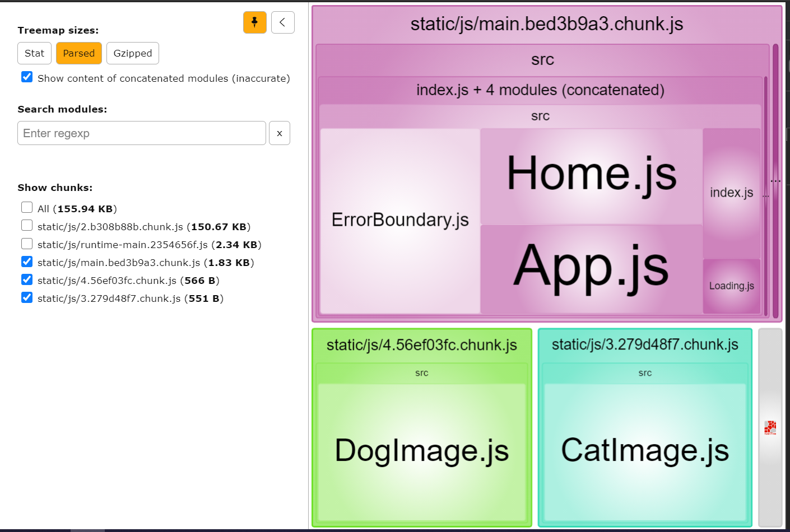This screenshot has width=790, height=532.
Task: Uncheck Show content of concatenated modules
Action: point(26,77)
